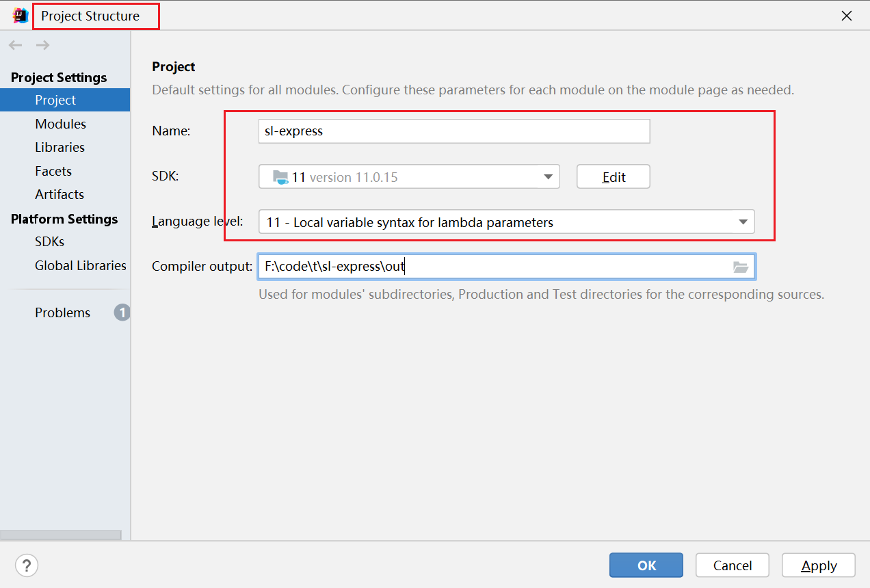Image resolution: width=870 pixels, height=588 pixels.
Task: Click the project Name text field
Action: coord(454,131)
